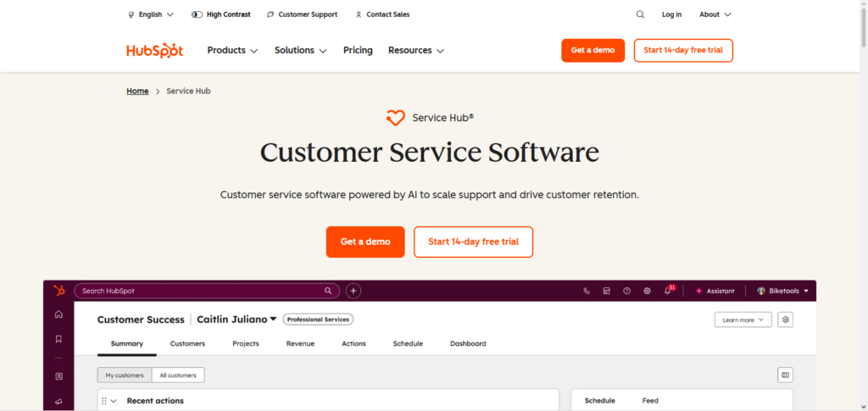Open the site search magnifier icon

click(x=640, y=15)
